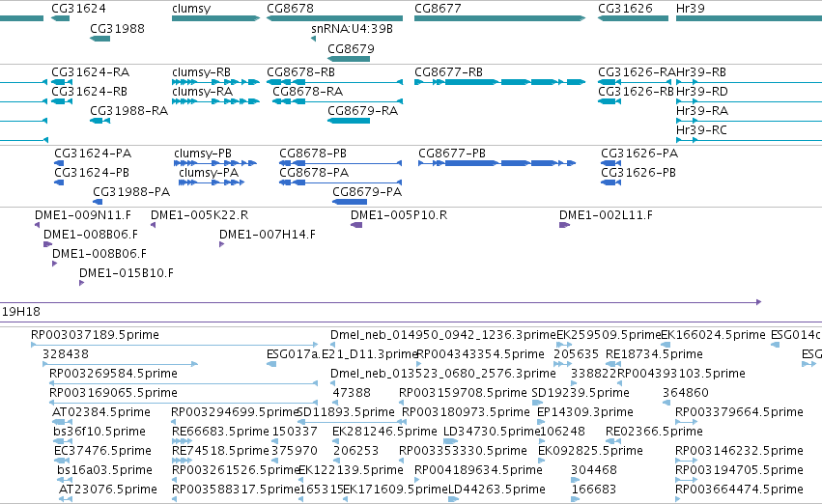Select EST LD44263.5prime
Image resolution: width=822 pixels, height=504 pixels.
pos(497,490)
